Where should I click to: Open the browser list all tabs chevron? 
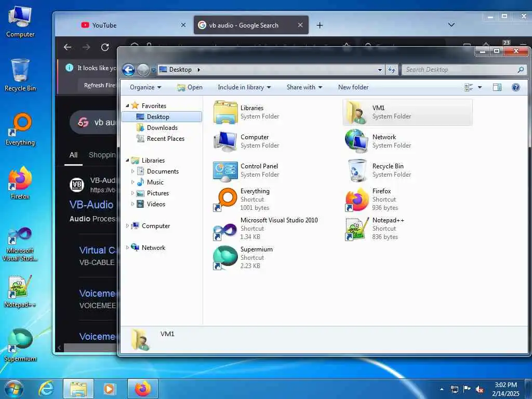click(x=451, y=25)
